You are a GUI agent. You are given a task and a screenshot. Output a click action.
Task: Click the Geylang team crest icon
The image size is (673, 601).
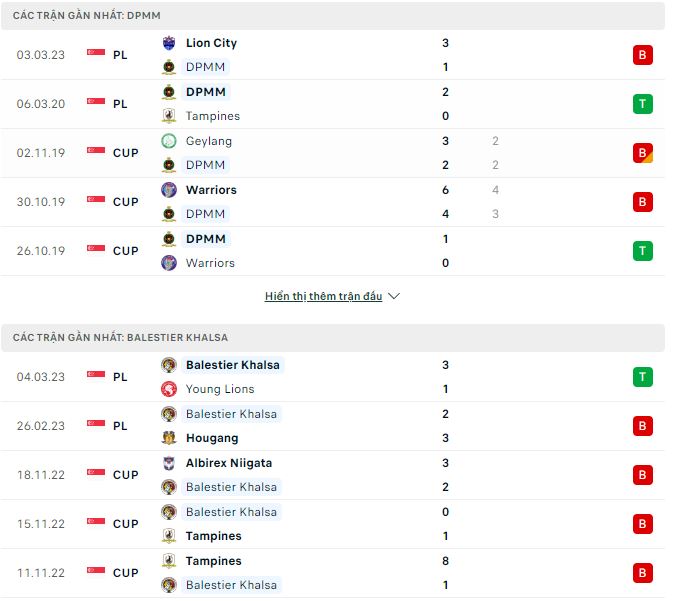(168, 141)
